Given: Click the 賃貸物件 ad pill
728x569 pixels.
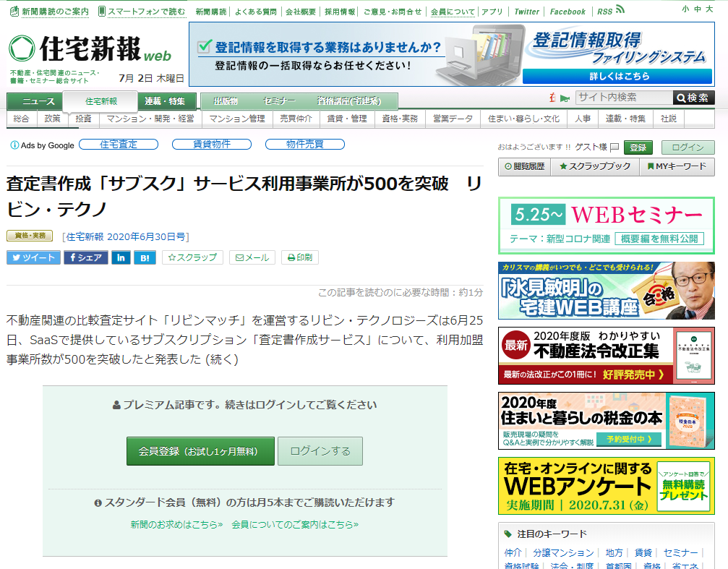Looking at the screenshot, I should pyautogui.click(x=212, y=145).
